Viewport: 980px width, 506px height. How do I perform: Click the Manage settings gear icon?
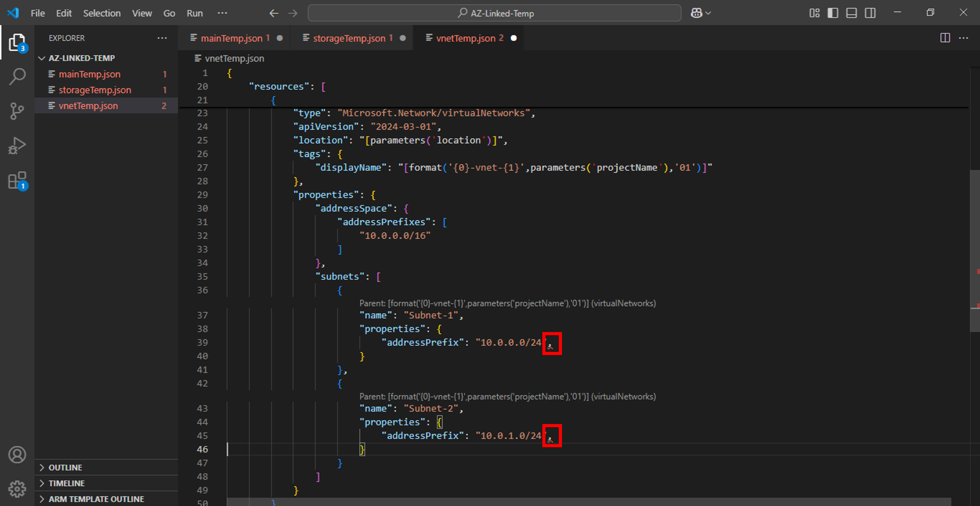tap(17, 489)
